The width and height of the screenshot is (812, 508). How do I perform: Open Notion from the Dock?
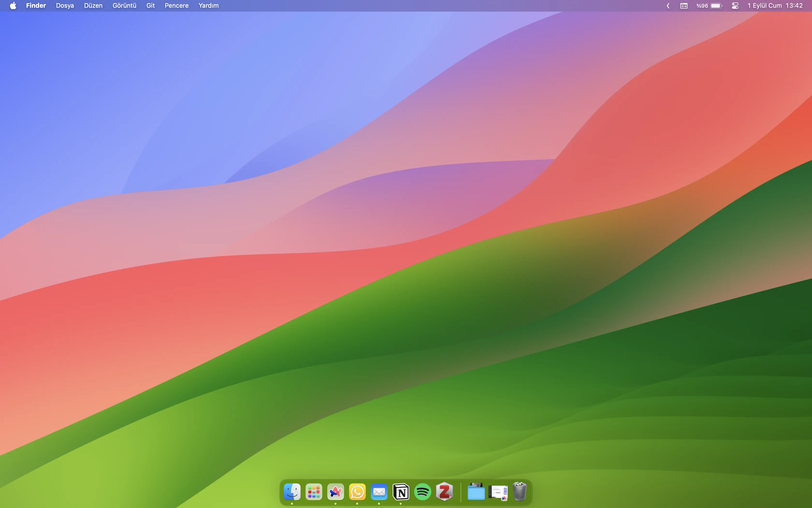pos(401,492)
